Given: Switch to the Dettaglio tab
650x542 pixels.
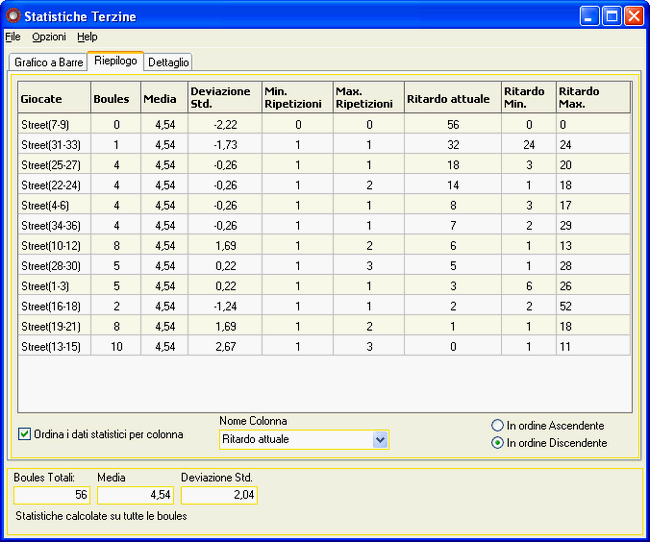Looking at the screenshot, I should (x=168, y=62).
